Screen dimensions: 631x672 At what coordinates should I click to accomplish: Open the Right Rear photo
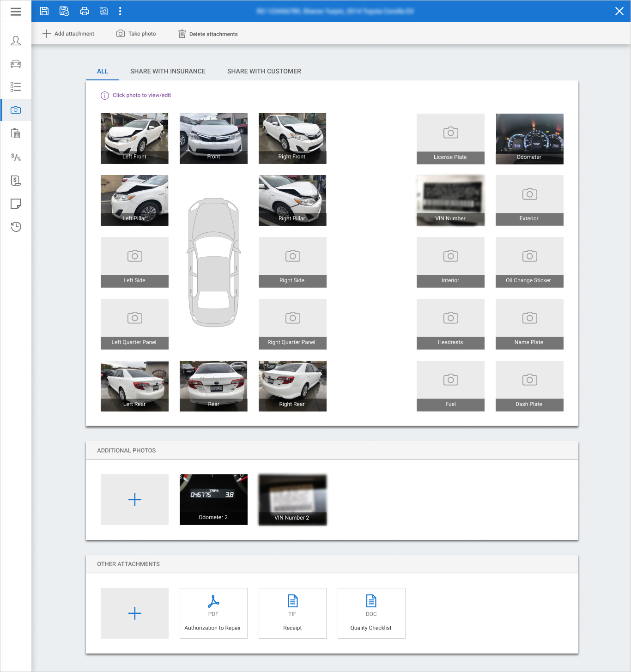pos(292,386)
